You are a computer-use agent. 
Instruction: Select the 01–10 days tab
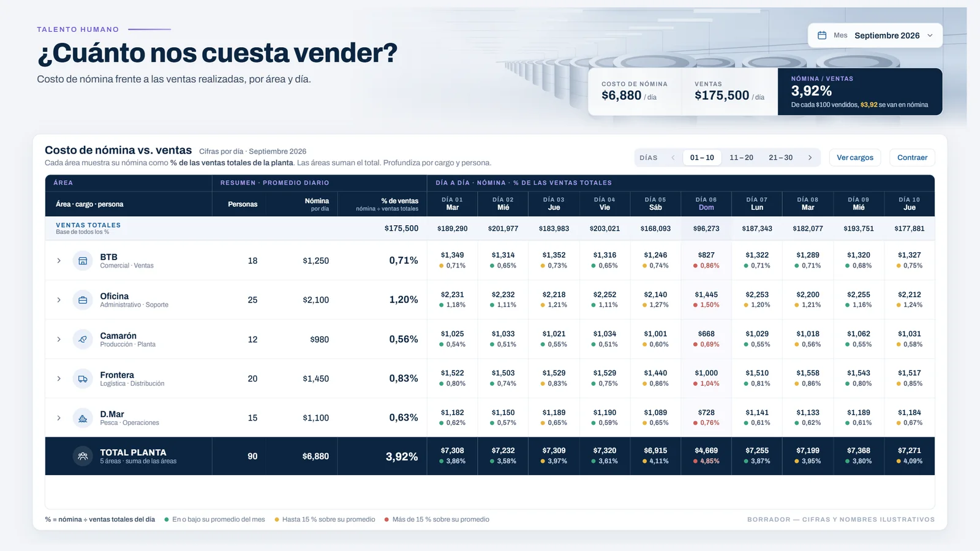pyautogui.click(x=702, y=158)
